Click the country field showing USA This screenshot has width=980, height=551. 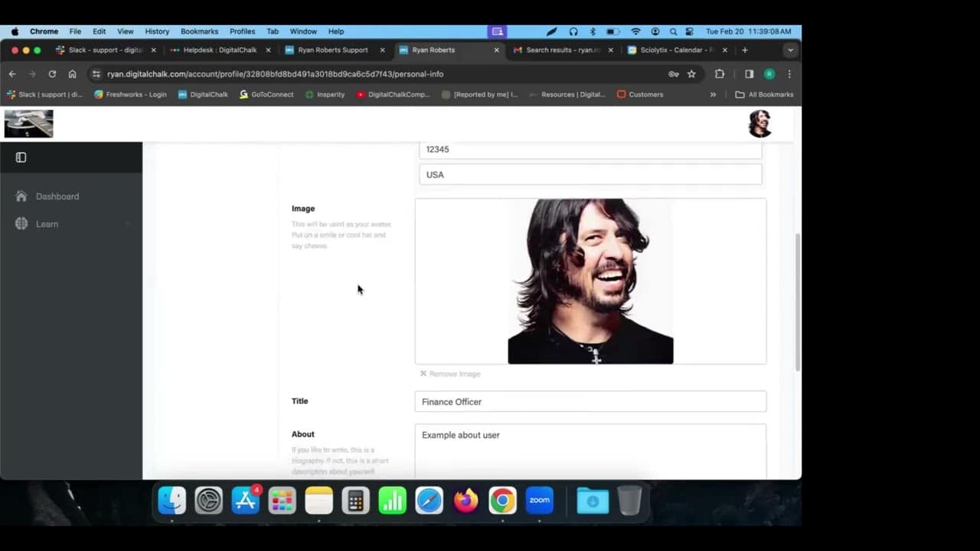coord(590,174)
